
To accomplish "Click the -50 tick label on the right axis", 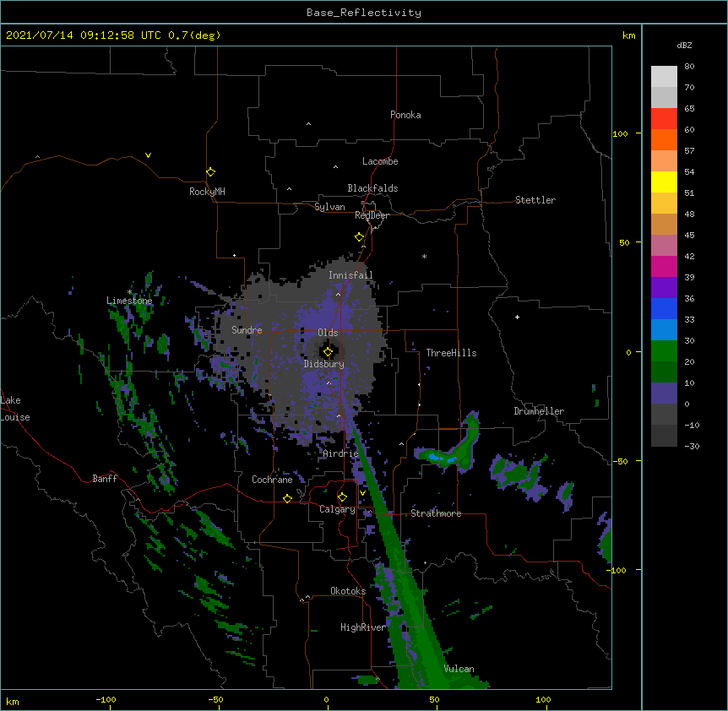I will click(x=620, y=461).
